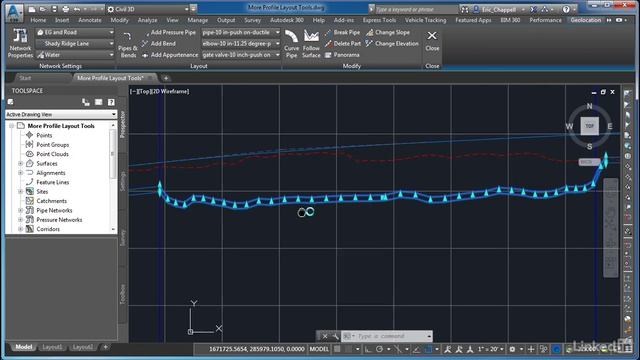This screenshot has height=360, width=640.
Task: Click the Pipes & Bends tool
Action: point(128,45)
